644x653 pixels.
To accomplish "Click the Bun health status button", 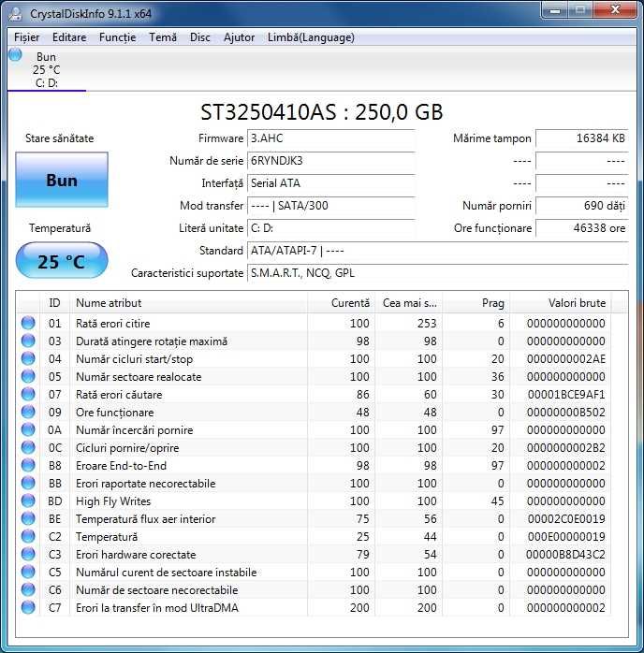I will pyautogui.click(x=62, y=180).
